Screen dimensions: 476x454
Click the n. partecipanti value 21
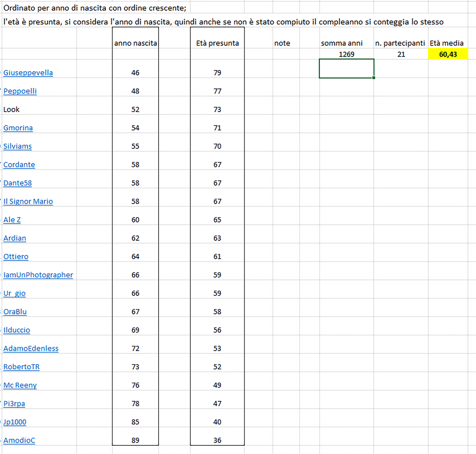pyautogui.click(x=401, y=54)
